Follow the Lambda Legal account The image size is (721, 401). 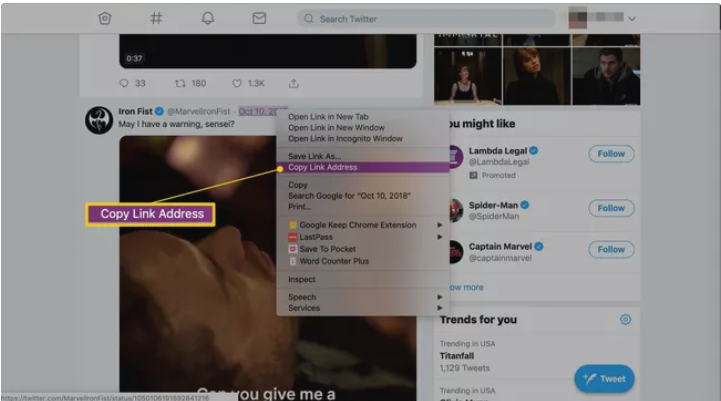point(611,154)
